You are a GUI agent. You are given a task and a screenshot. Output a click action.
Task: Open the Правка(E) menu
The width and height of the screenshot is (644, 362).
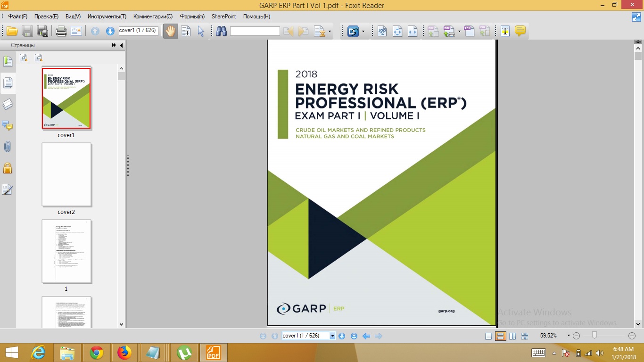(46, 16)
